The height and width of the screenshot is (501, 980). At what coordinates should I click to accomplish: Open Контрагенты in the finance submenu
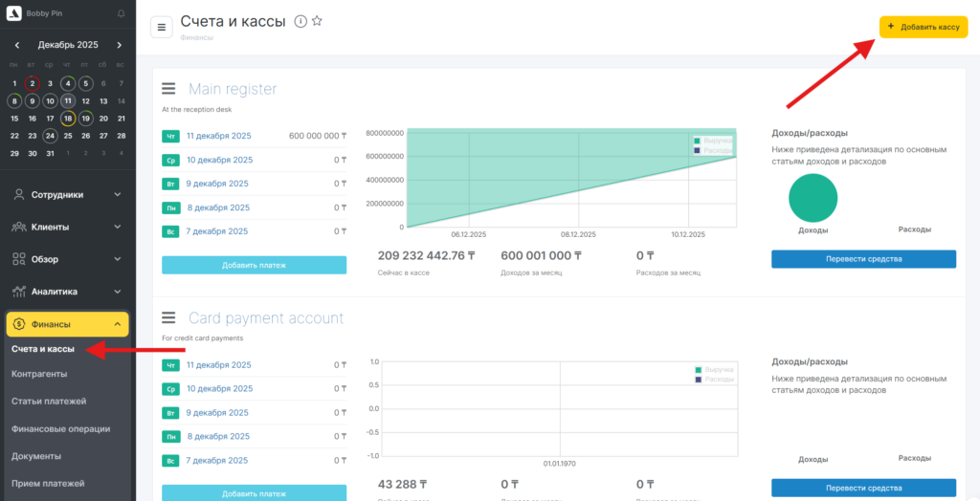39,374
